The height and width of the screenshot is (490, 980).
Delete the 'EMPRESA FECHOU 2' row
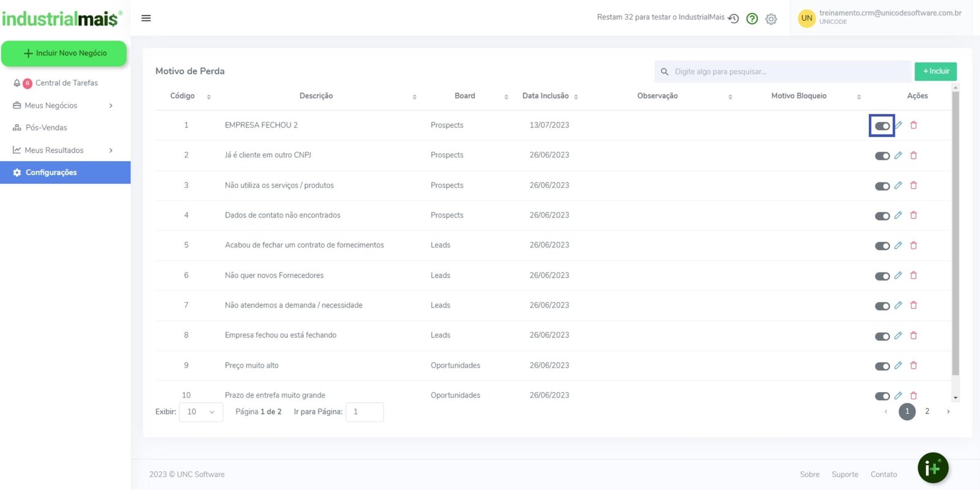coord(913,125)
